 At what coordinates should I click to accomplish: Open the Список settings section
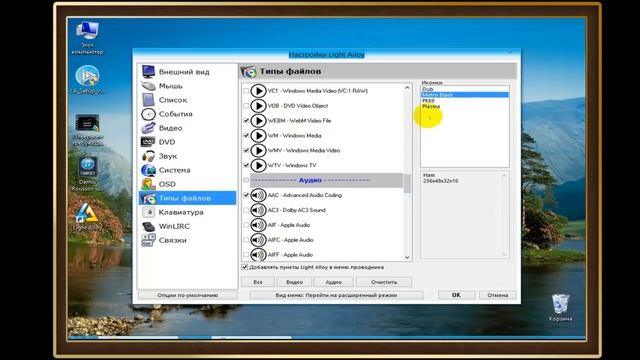[x=187, y=100]
